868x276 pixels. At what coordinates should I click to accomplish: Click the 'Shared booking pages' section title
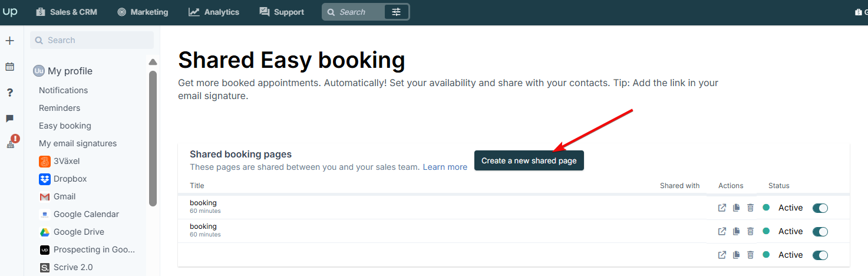240,155
